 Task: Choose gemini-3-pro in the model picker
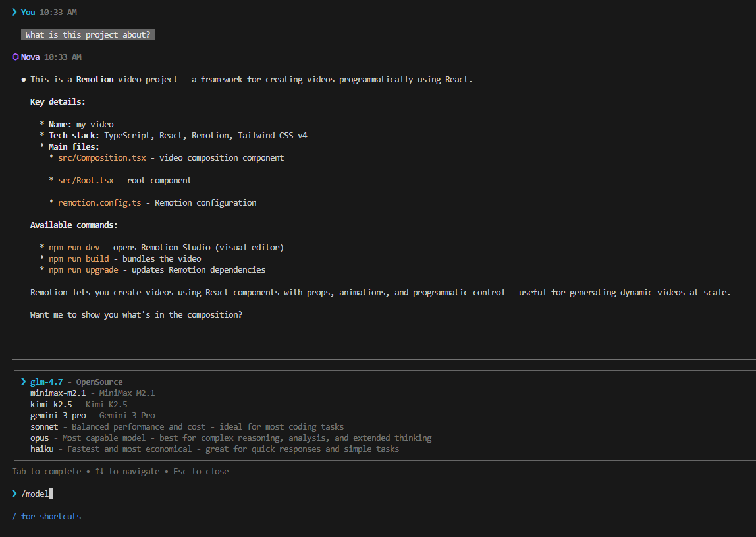click(x=57, y=415)
